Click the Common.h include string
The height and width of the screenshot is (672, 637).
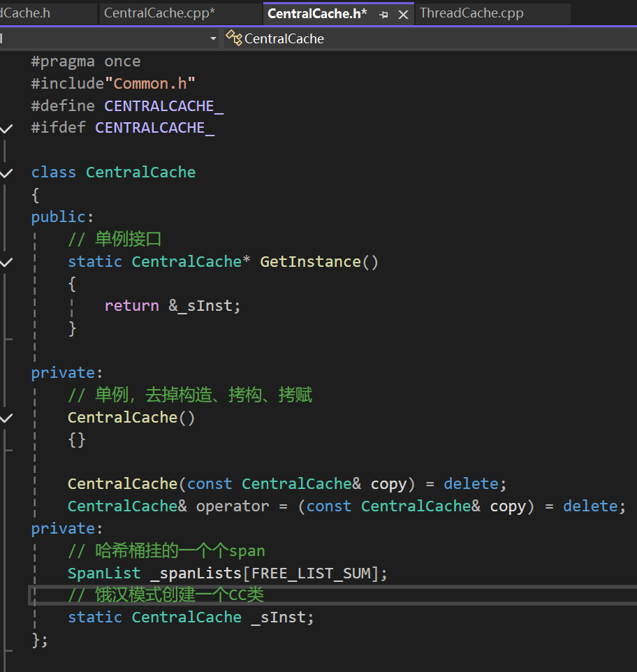pyautogui.click(x=154, y=84)
